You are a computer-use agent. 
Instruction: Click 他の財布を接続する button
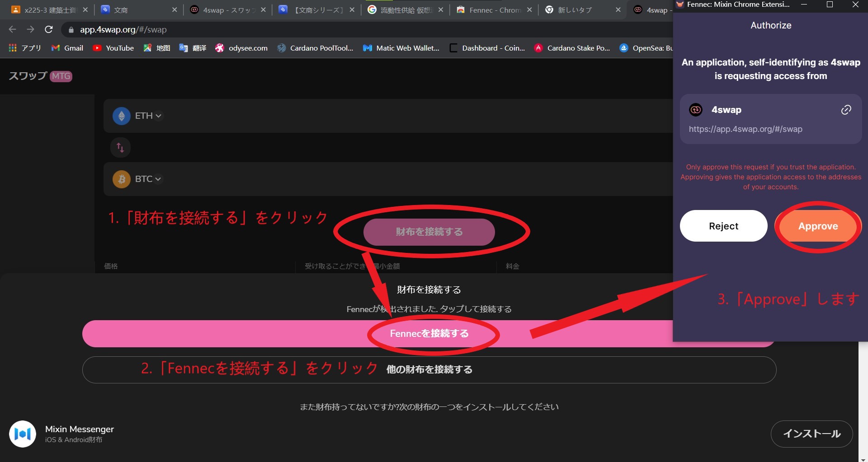tap(429, 370)
